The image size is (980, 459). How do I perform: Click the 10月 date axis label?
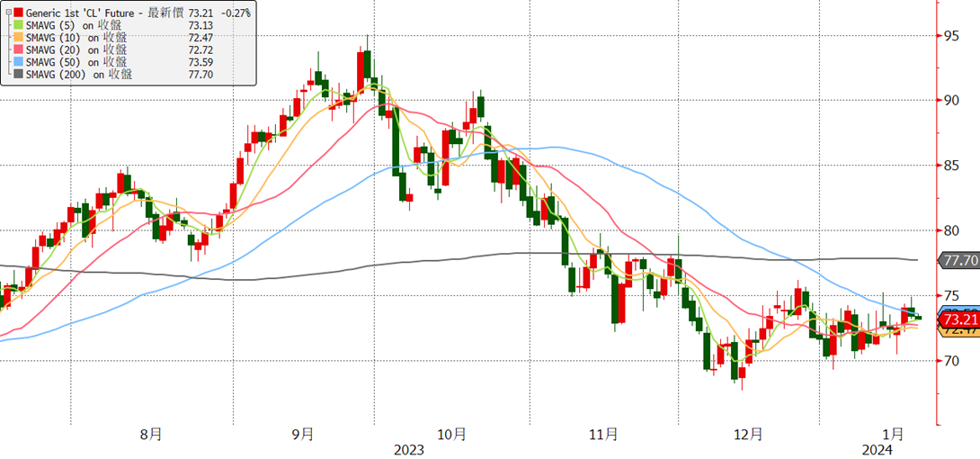pos(451,434)
